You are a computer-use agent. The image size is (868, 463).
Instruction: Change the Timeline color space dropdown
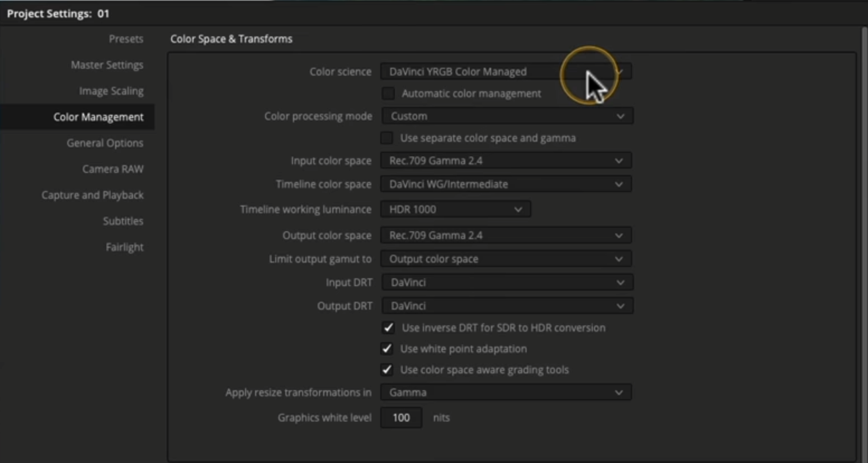click(506, 184)
